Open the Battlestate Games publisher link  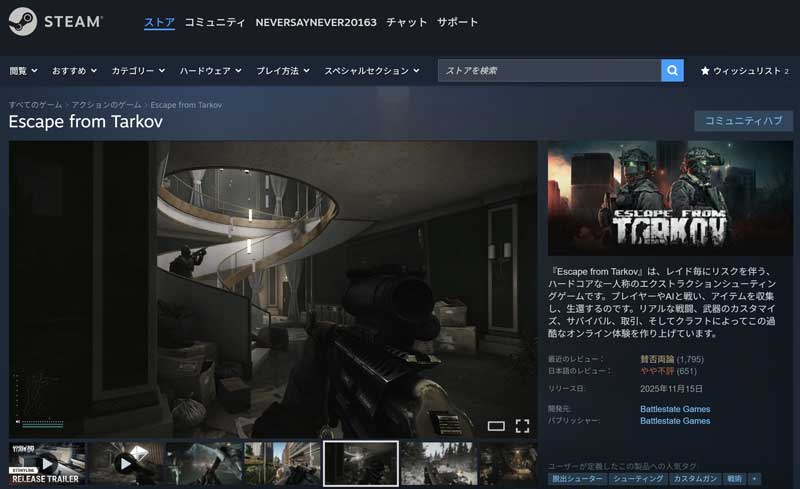[675, 421]
